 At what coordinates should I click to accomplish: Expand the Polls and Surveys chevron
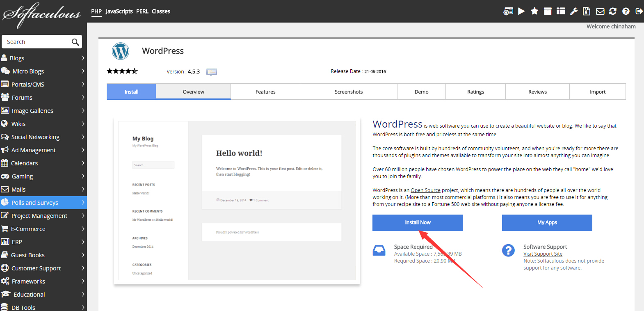click(x=83, y=202)
